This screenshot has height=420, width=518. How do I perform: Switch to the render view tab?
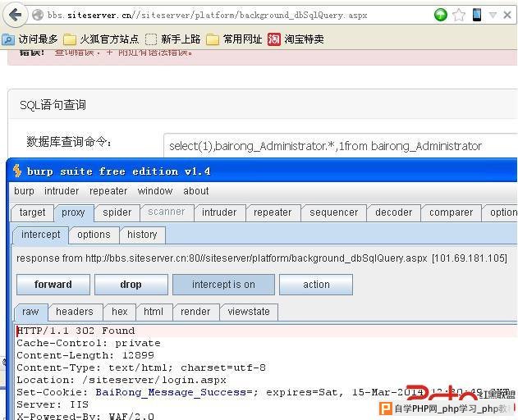[x=195, y=312]
